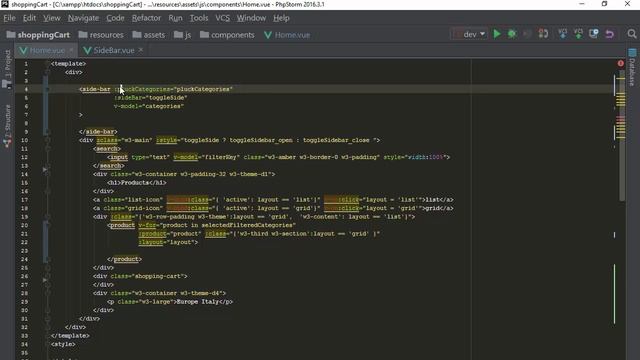Open the Tools menu

point(199,18)
